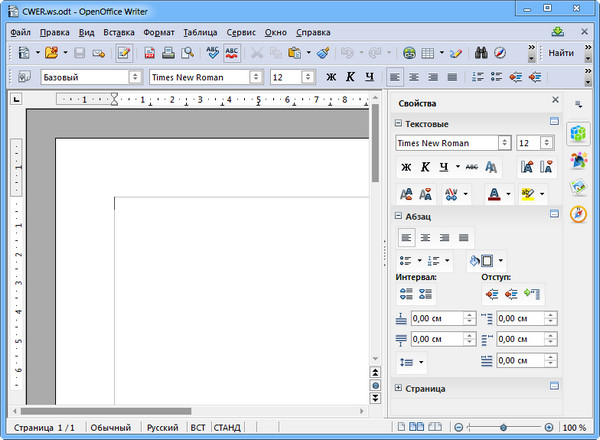Open the Gallery in the sidebar

tap(578, 187)
